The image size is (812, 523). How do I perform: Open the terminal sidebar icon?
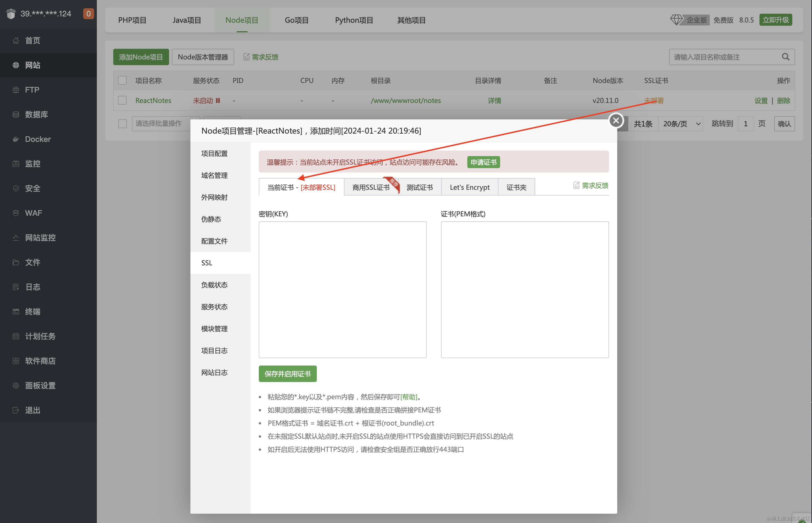pyautogui.click(x=16, y=311)
